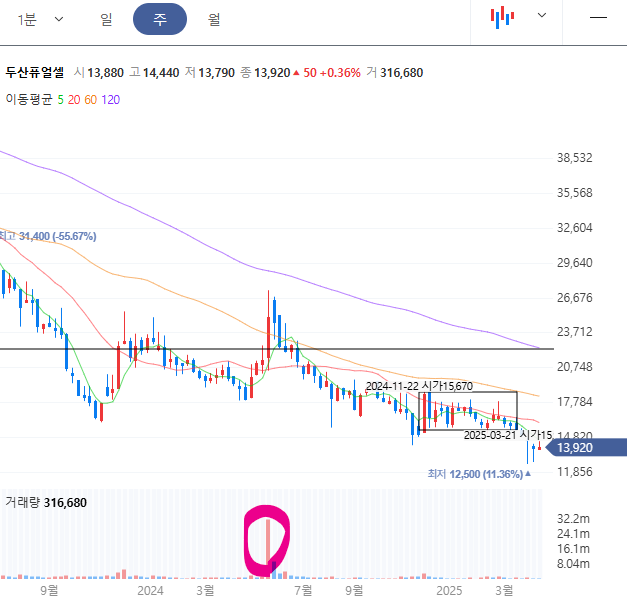Click the minus line icon at top right
This screenshot has width=627, height=605.
pyautogui.click(x=598, y=17)
